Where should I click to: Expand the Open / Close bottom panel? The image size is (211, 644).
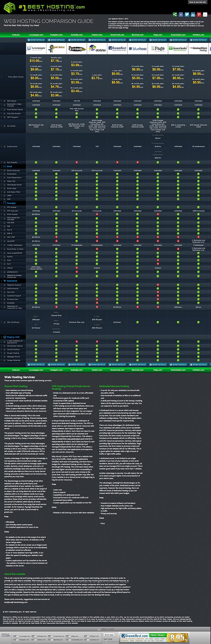click(x=107, y=629)
